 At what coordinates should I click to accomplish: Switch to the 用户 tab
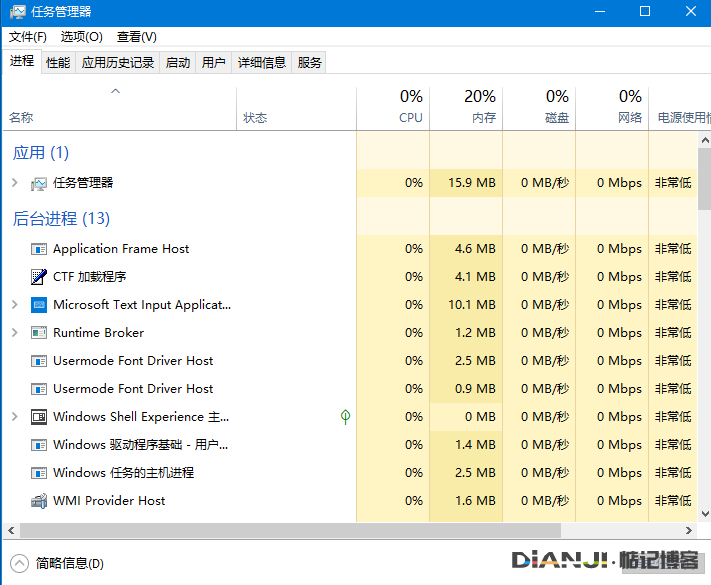pos(214,63)
